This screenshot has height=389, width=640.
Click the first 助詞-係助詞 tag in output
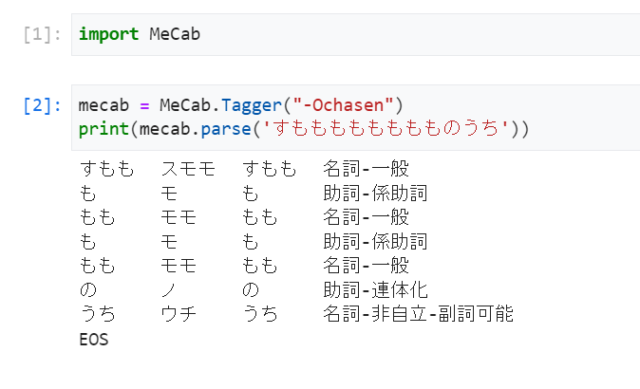pos(375,193)
